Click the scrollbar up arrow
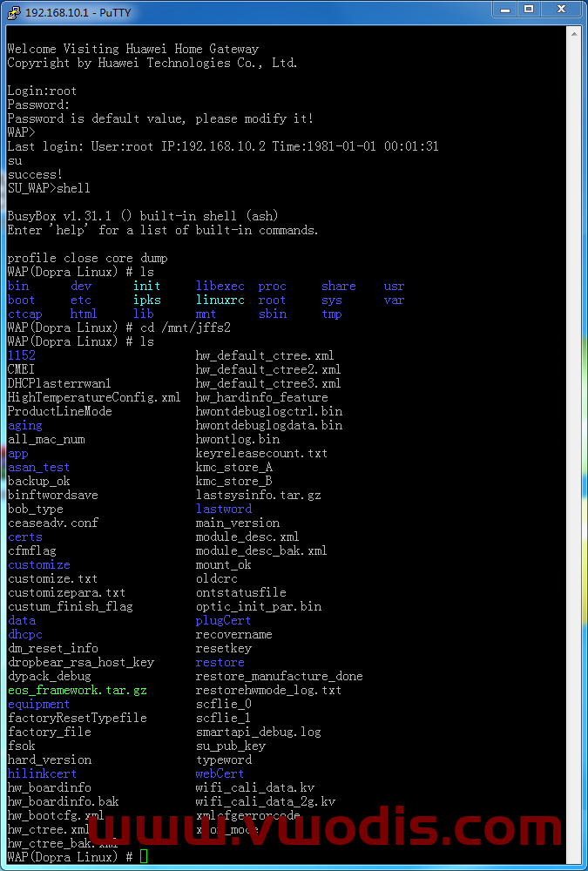Image resolution: width=588 pixels, height=871 pixels. coord(574,32)
